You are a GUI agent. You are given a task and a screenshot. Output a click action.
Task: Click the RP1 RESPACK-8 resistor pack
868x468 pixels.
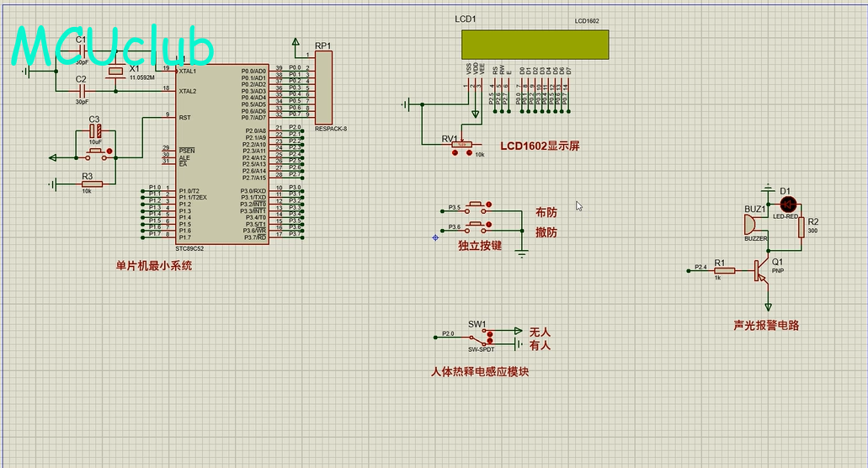323,88
